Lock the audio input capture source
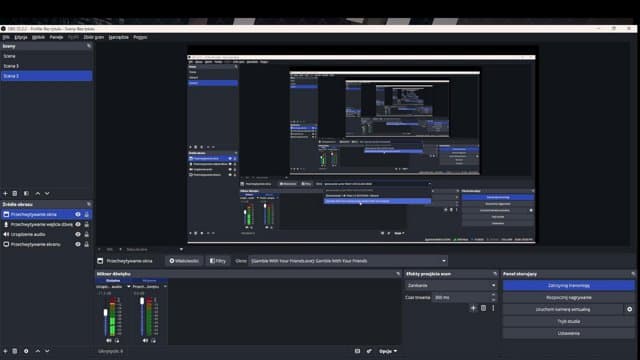Screen dimensions: 640x360 point(87,224)
